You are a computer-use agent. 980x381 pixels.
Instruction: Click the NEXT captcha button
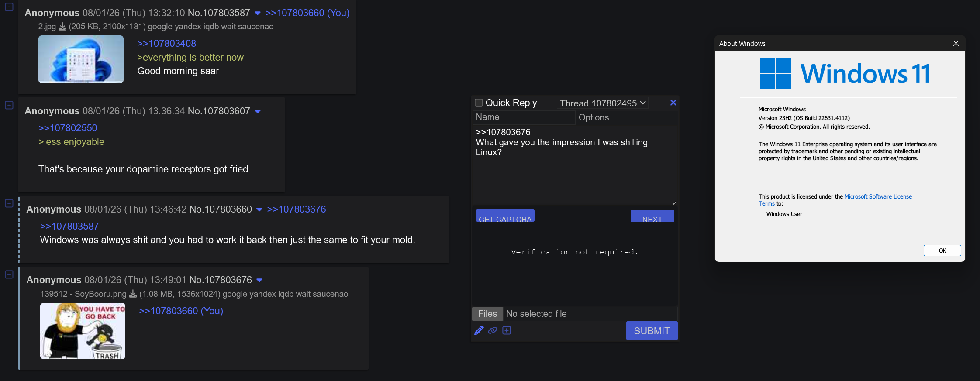[x=652, y=216]
